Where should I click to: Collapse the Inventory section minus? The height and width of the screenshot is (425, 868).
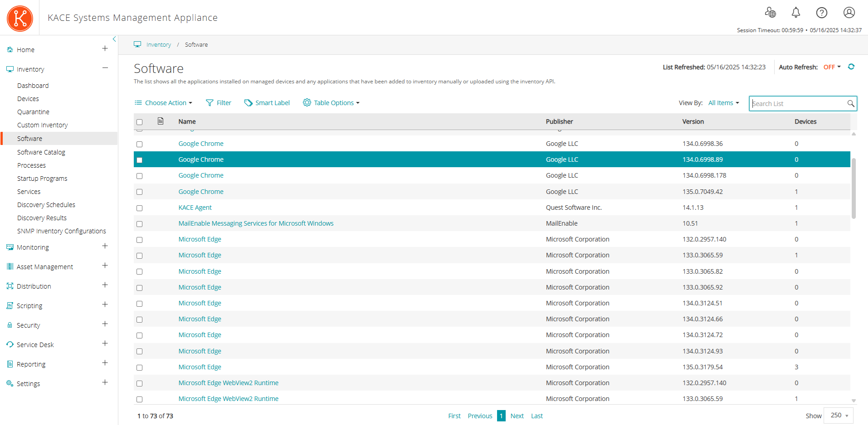[105, 68]
